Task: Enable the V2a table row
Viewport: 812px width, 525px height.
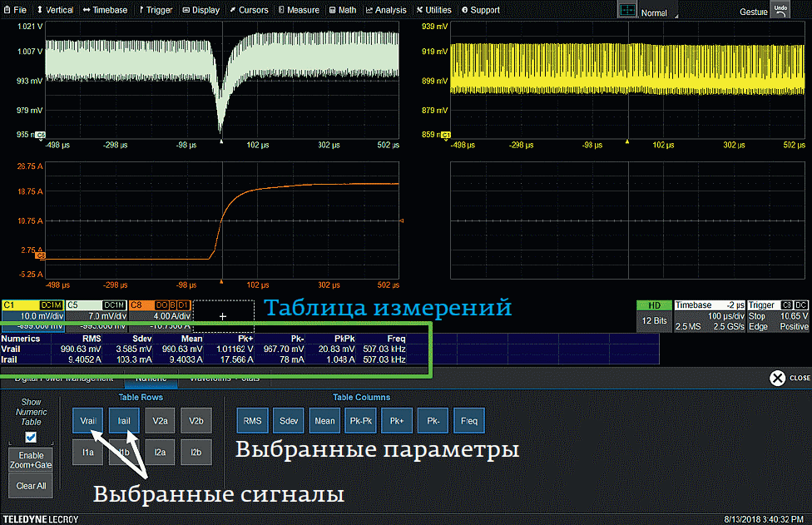Action: pyautogui.click(x=160, y=421)
